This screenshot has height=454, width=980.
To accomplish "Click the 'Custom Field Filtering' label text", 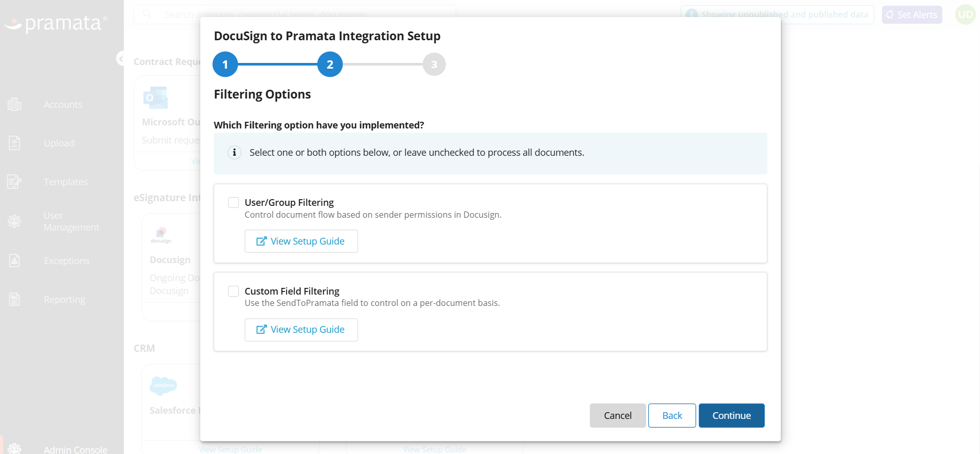I will pos(292,291).
